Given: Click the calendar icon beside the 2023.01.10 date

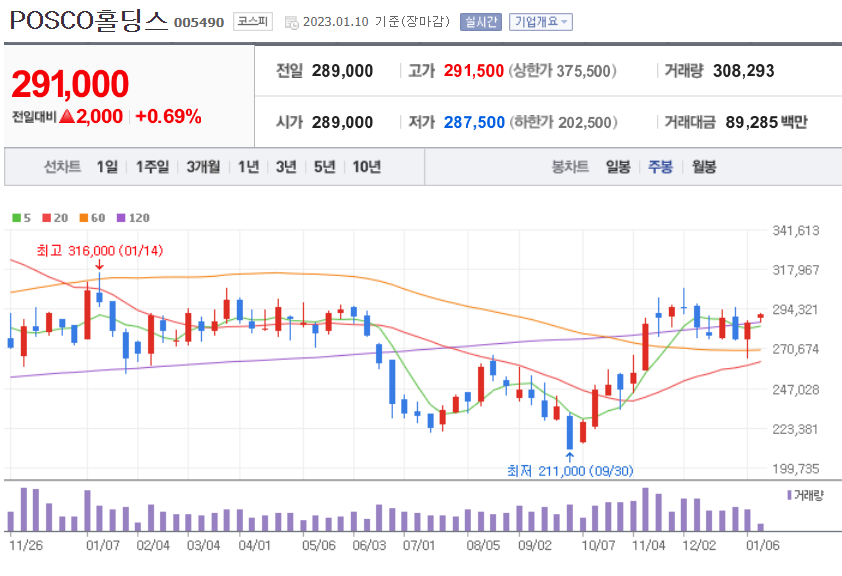Looking at the screenshot, I should tap(292, 23).
